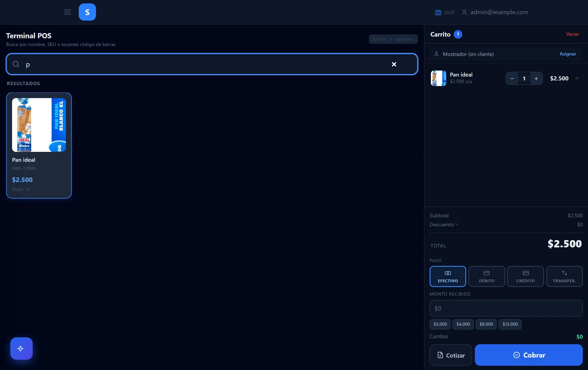Clear the search field with X

click(394, 64)
